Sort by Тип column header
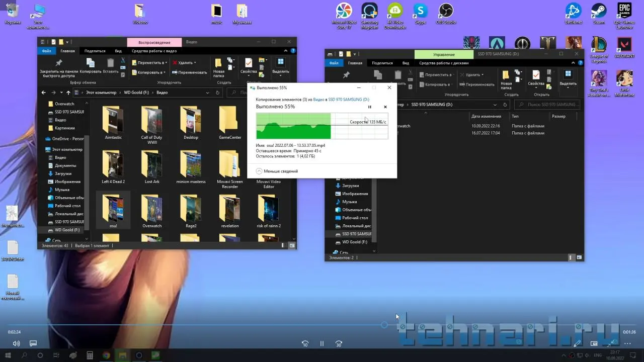Viewport: 644px width, 362px height. click(x=515, y=116)
